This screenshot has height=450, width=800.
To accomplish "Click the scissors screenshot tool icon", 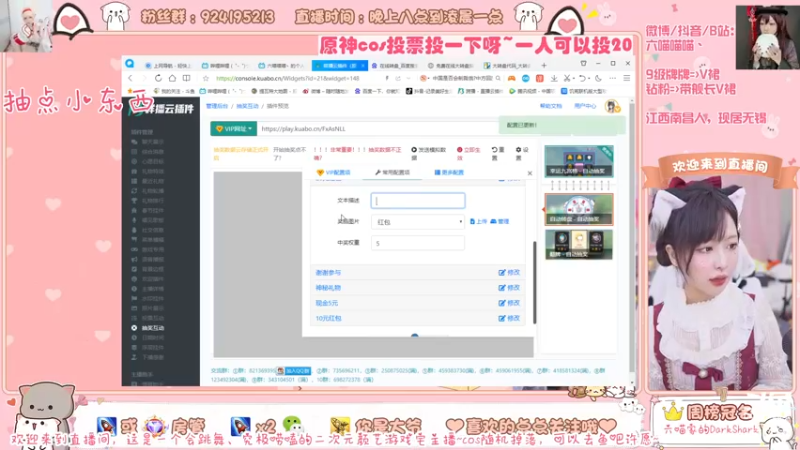I will click(x=567, y=79).
